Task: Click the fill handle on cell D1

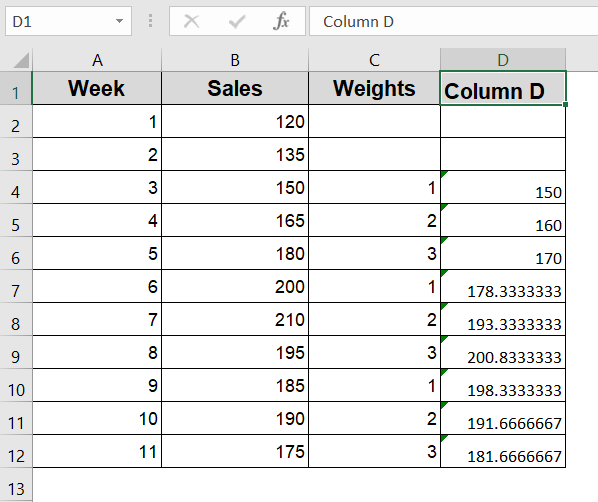Action: (565, 104)
